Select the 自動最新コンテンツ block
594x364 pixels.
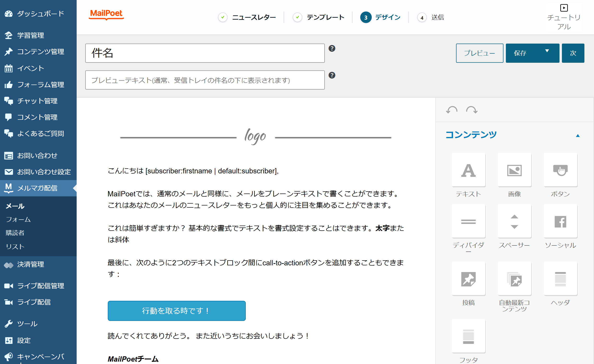click(x=514, y=279)
